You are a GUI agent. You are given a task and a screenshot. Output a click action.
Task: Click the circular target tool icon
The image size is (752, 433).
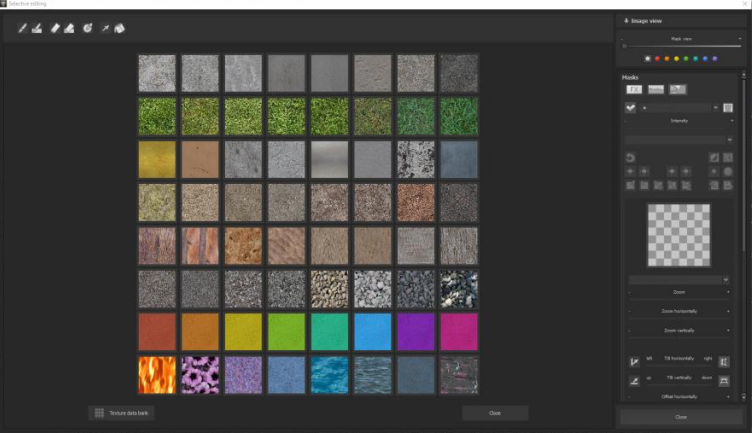point(88,28)
